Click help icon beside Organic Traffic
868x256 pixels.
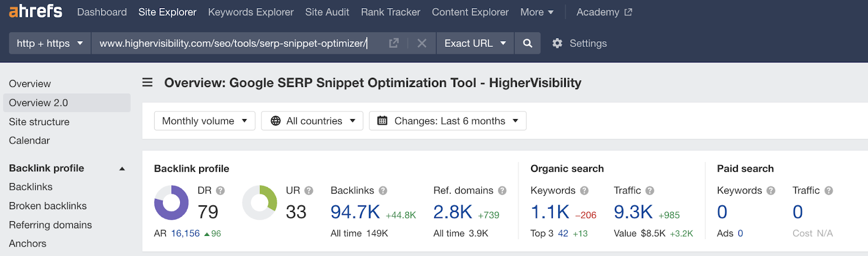tap(650, 191)
